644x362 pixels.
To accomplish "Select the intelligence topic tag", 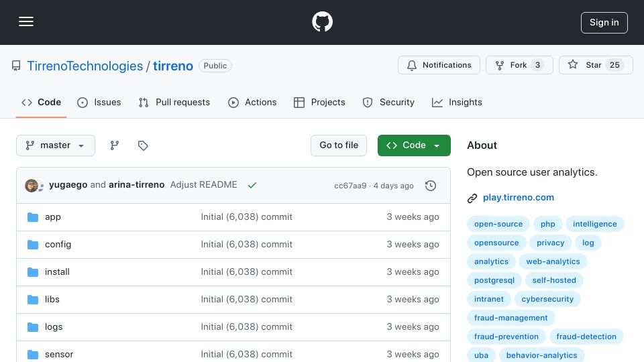I will click(x=595, y=224).
